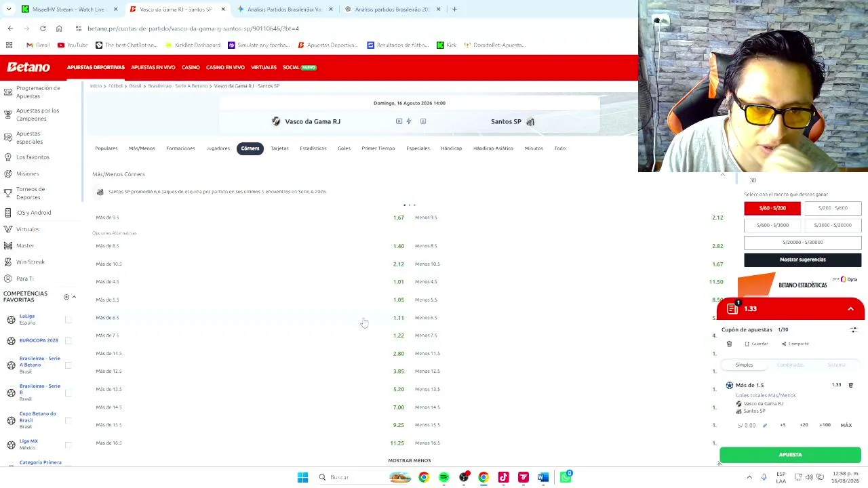Open Spotify from the taskbar
Image resolution: width=868 pixels, height=488 pixels.
[443, 477]
